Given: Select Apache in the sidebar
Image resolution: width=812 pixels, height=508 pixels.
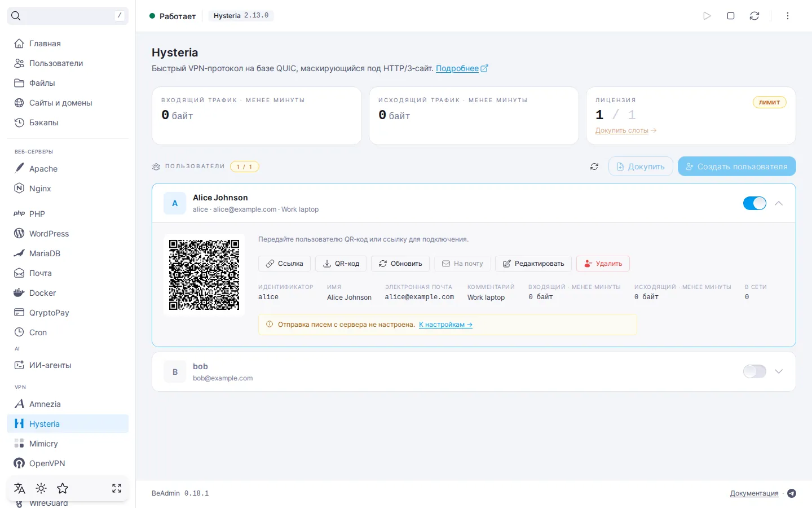Looking at the screenshot, I should click(68, 169).
